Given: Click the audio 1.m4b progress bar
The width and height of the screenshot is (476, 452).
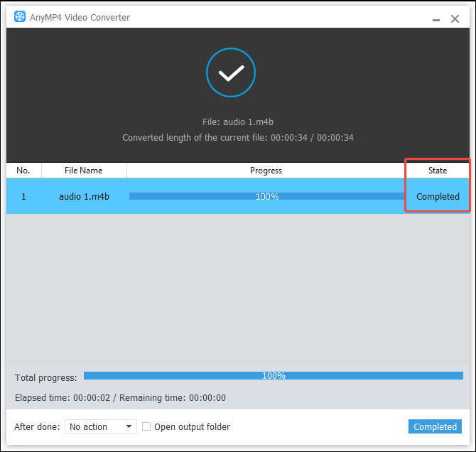Looking at the screenshot, I should tap(267, 196).
